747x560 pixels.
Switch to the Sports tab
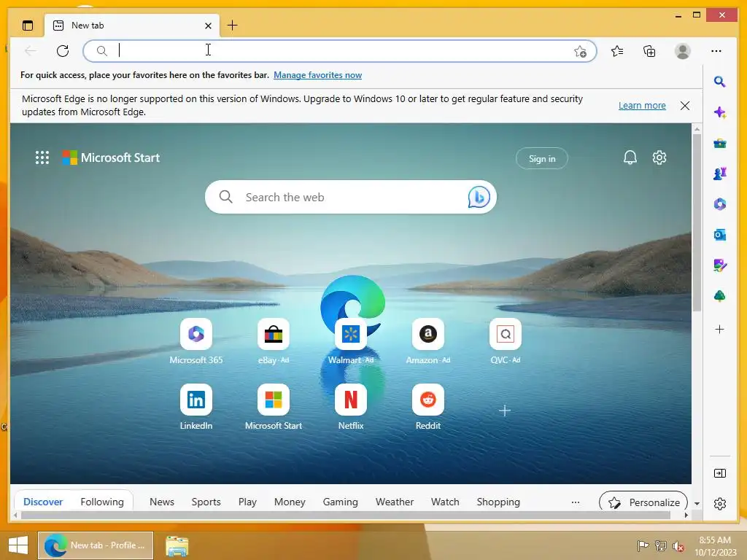click(x=206, y=502)
